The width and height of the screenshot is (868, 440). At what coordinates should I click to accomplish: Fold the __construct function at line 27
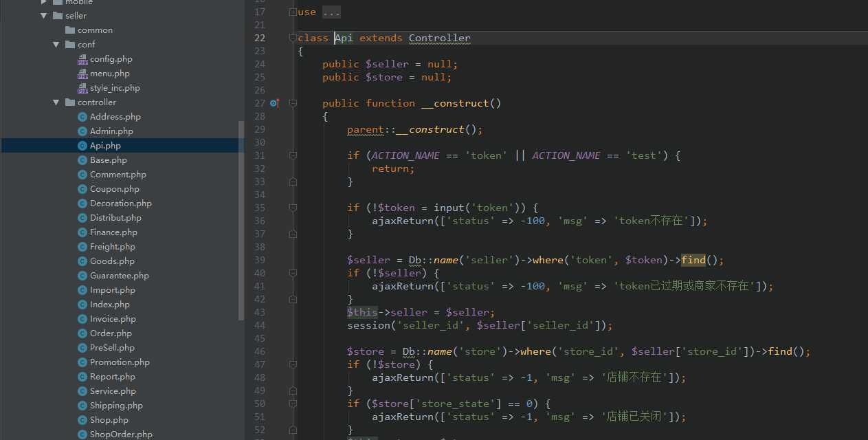click(x=293, y=103)
